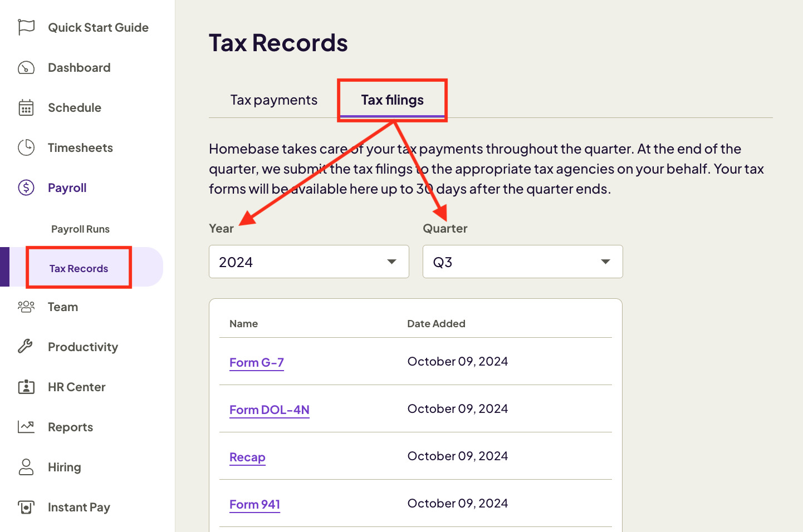Open the Recap document

pos(247,457)
